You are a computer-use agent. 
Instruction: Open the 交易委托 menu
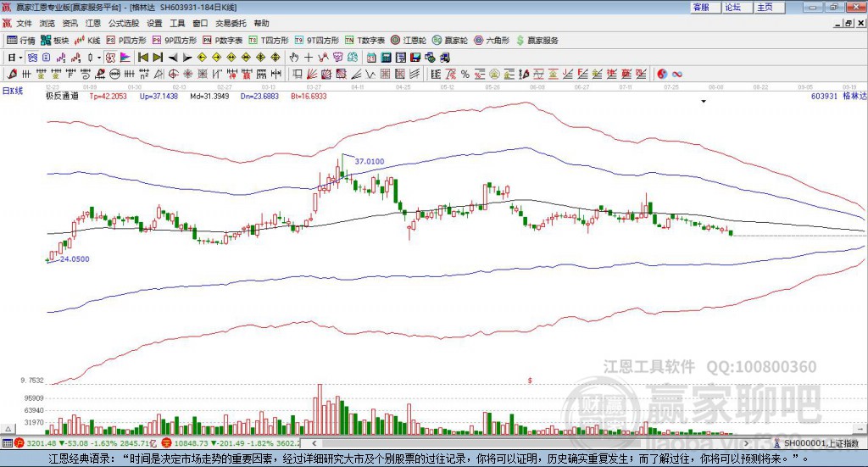(231, 23)
